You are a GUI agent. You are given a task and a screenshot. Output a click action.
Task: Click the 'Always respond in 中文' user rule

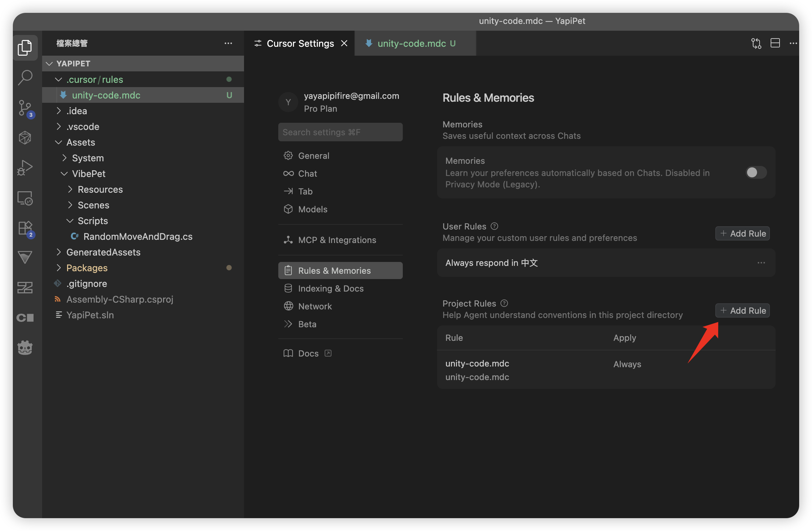coord(606,263)
